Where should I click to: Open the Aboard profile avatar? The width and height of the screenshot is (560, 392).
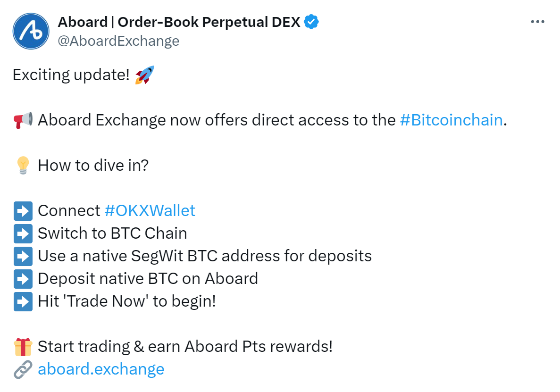(31, 31)
